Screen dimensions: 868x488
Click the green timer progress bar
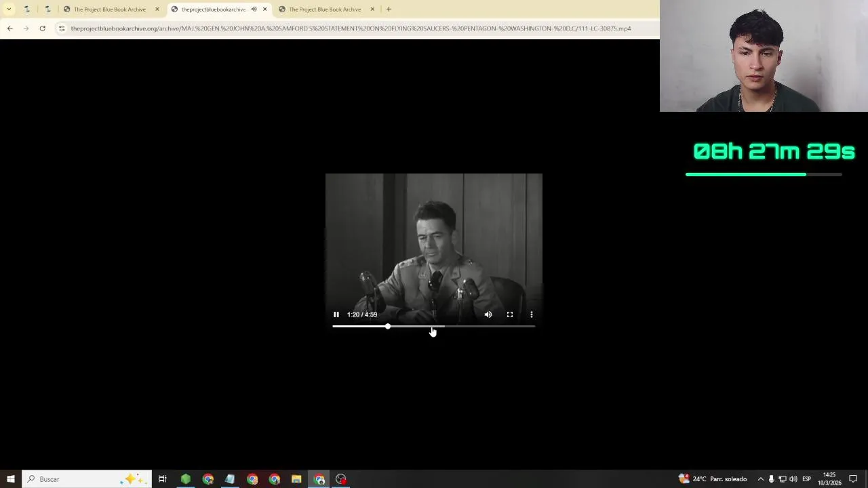(764, 175)
